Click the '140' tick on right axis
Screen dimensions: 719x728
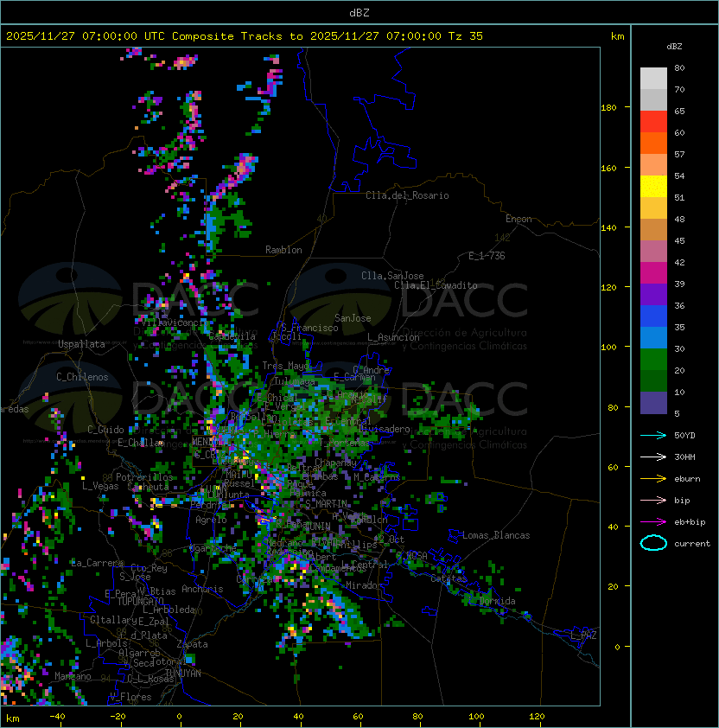tap(608, 228)
